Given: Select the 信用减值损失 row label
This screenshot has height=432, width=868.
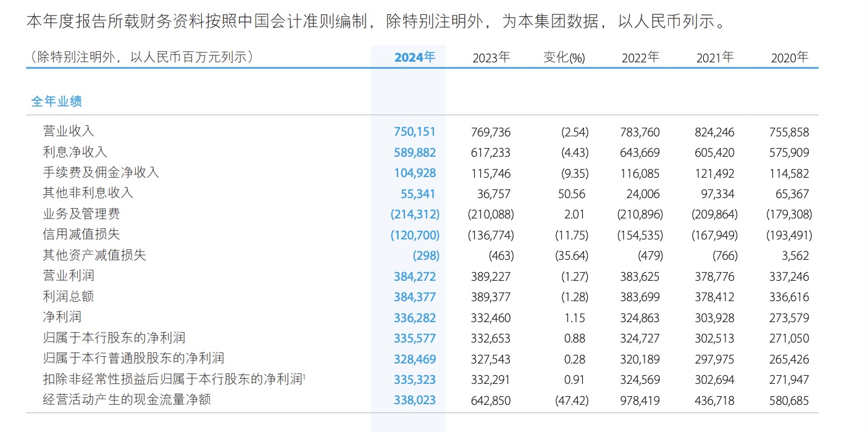Looking at the screenshot, I should (x=81, y=235).
